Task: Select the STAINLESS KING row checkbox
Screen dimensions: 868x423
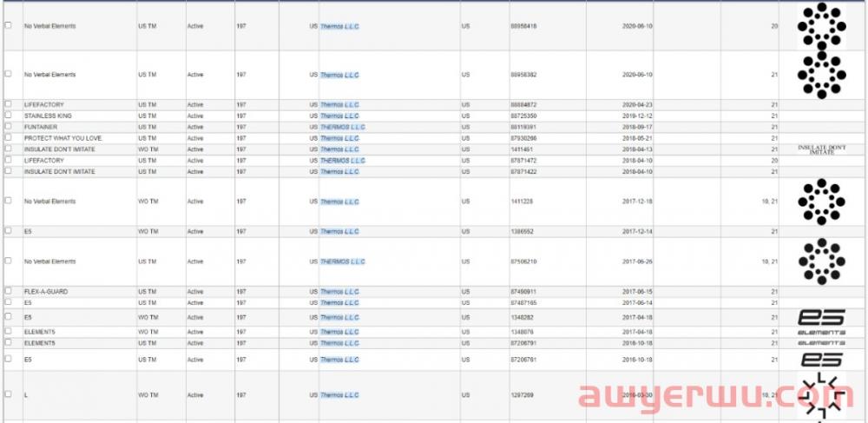Action: click(x=8, y=116)
